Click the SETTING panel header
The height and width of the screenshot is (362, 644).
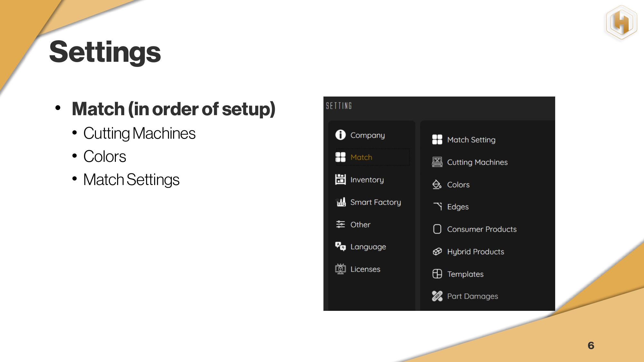click(339, 106)
